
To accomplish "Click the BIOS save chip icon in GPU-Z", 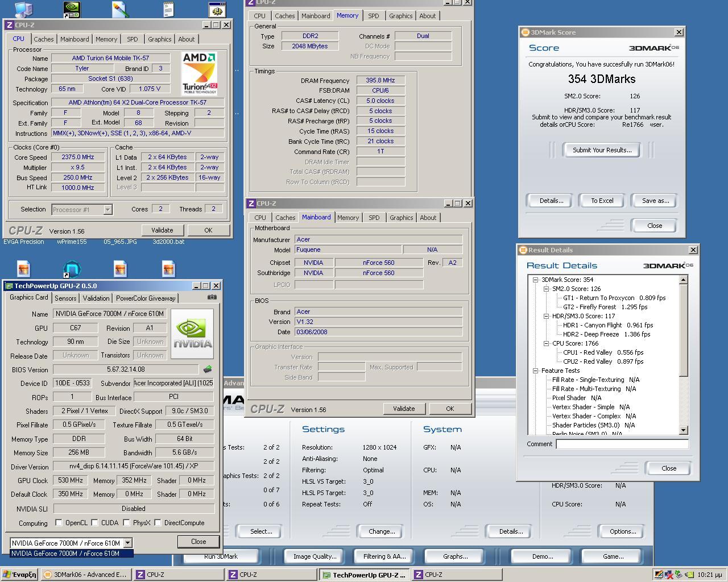I will point(208,369).
